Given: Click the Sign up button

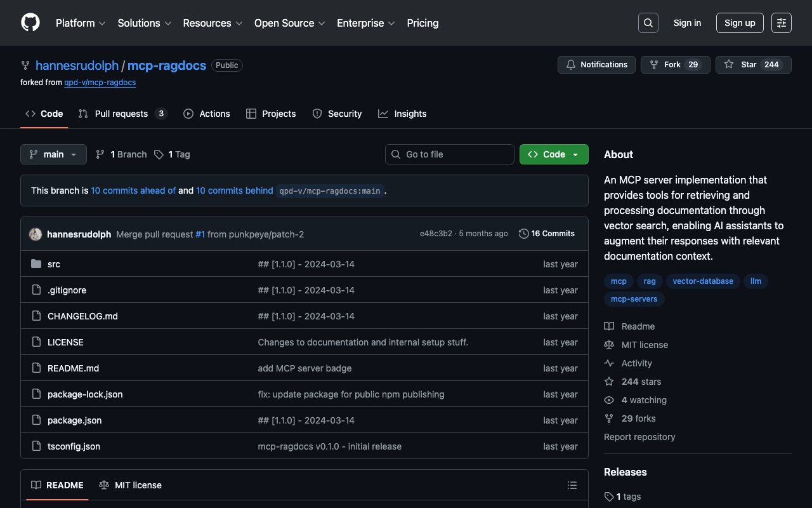Looking at the screenshot, I should click(740, 23).
